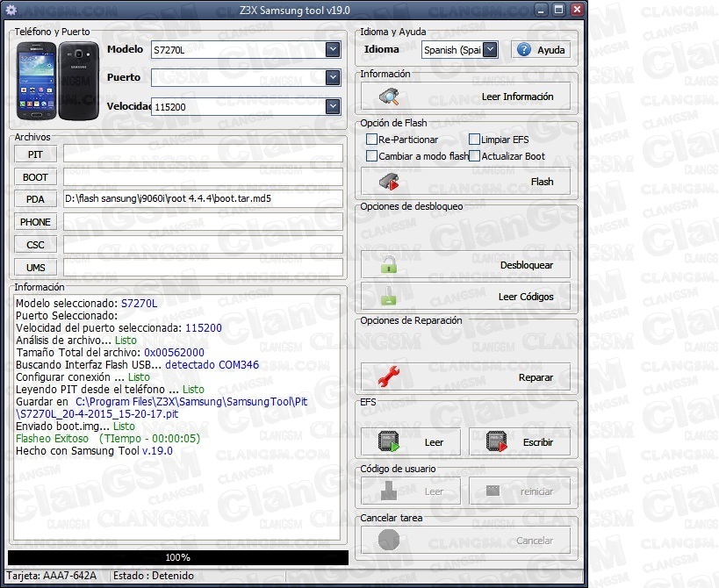Maximize the Z3X Samsung tool window
Image resolution: width=719 pixels, height=588 pixels.
coord(559,10)
